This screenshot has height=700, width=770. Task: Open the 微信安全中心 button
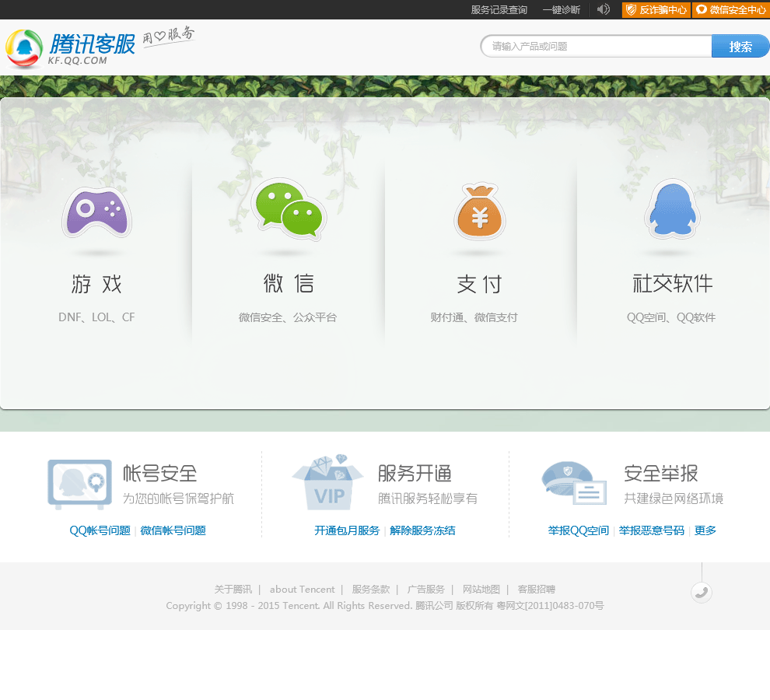coord(730,10)
